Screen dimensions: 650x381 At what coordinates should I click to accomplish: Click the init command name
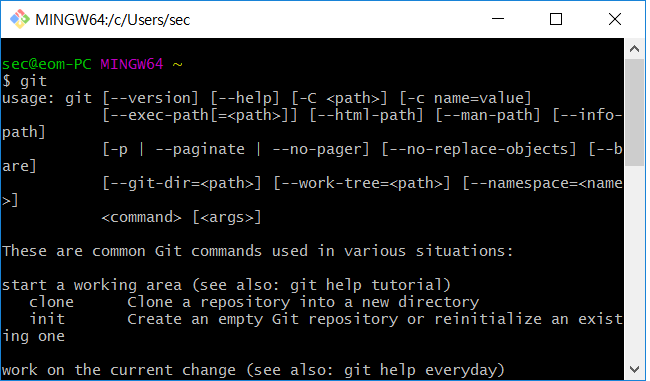tap(47, 319)
